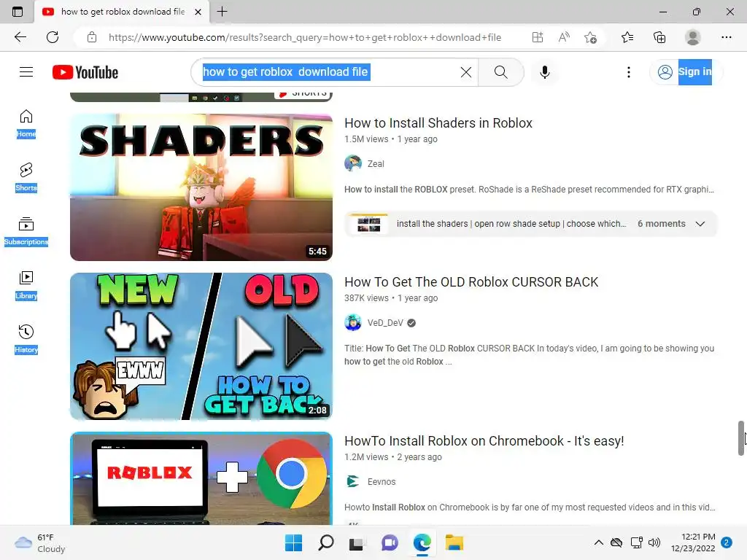Open the Eevnos channel name

(381, 482)
